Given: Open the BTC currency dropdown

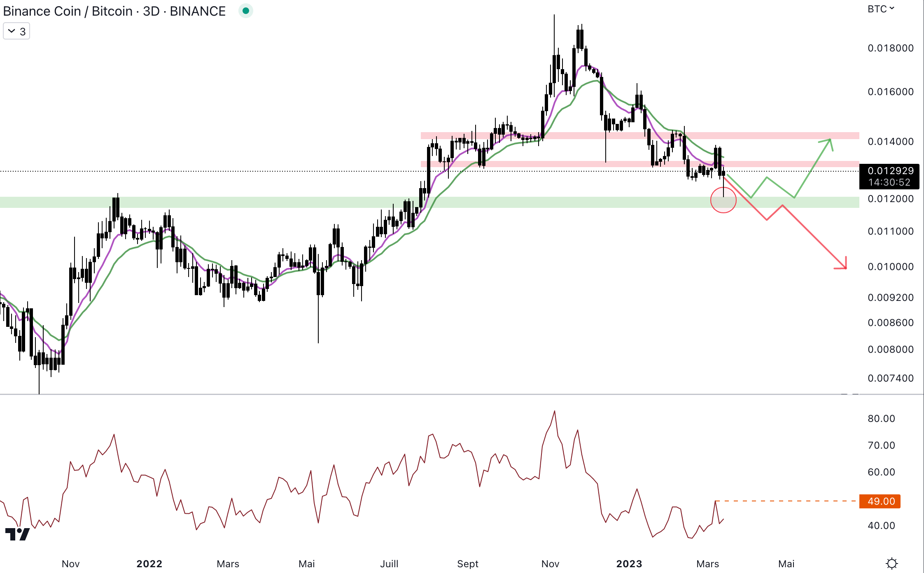Looking at the screenshot, I should click(880, 9).
